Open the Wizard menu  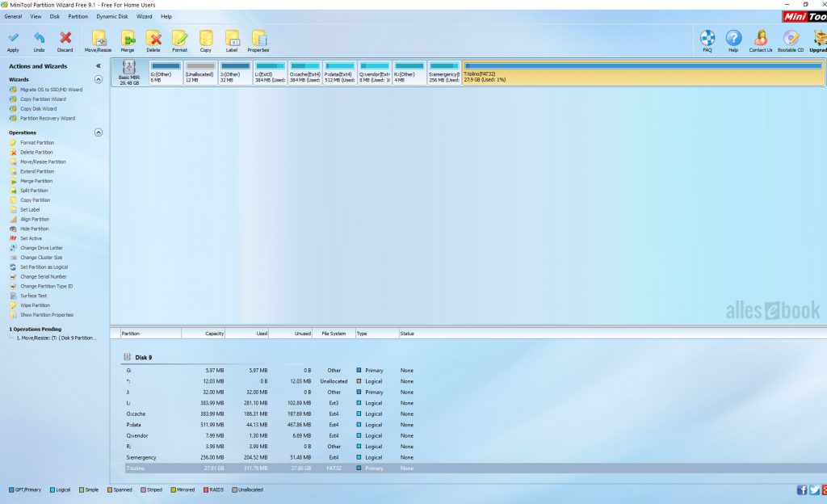click(144, 16)
